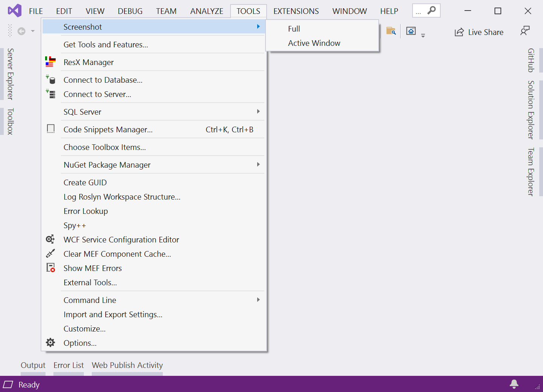The width and height of the screenshot is (543, 392).
Task: Click the Code Snippets Manager icon
Action: tap(51, 129)
